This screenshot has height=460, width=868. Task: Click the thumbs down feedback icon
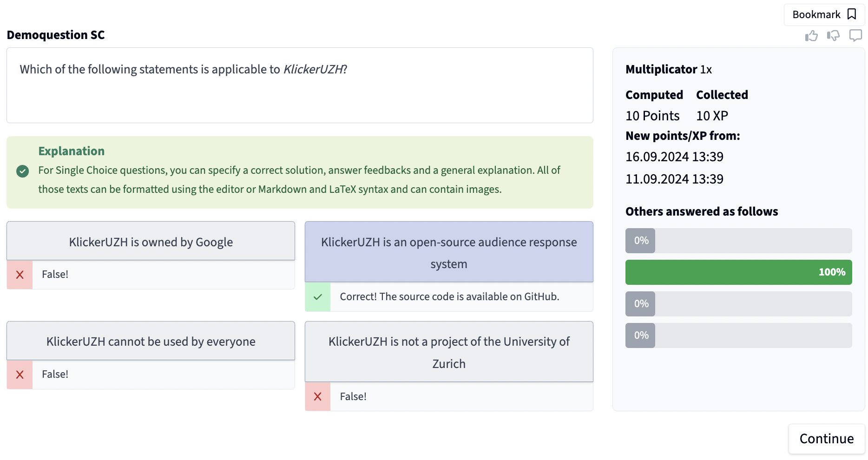(833, 36)
